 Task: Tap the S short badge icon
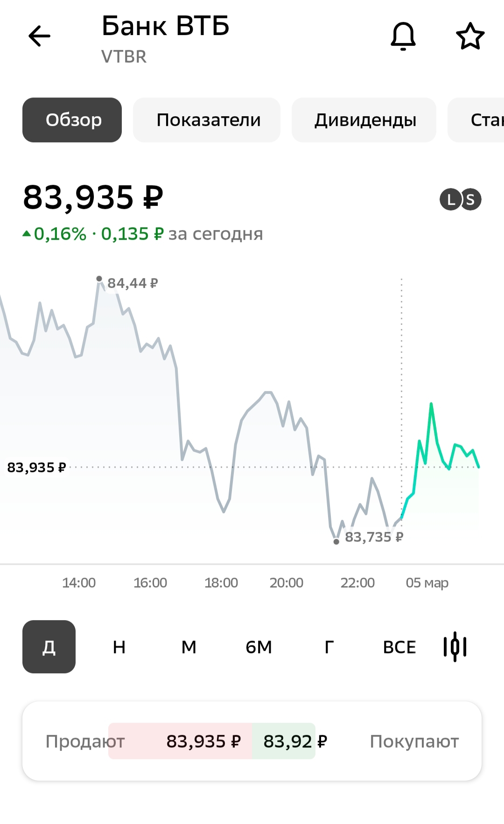[470, 200]
